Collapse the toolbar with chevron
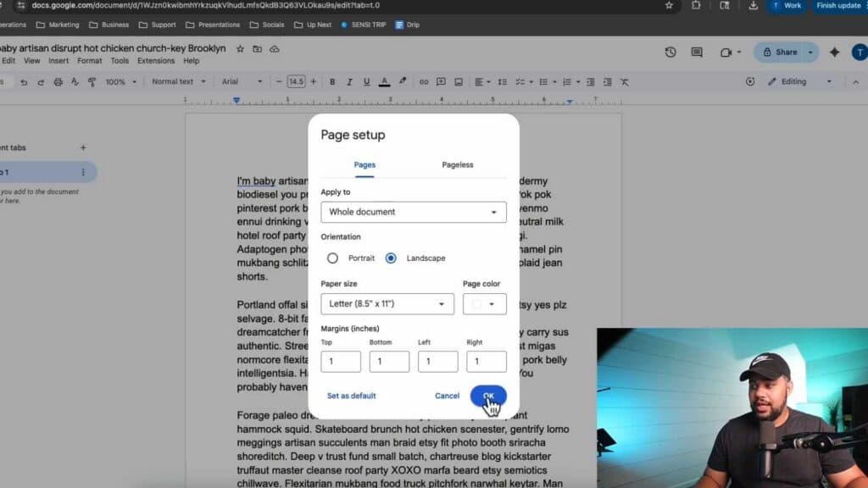This screenshot has width=868, height=488. (856, 82)
